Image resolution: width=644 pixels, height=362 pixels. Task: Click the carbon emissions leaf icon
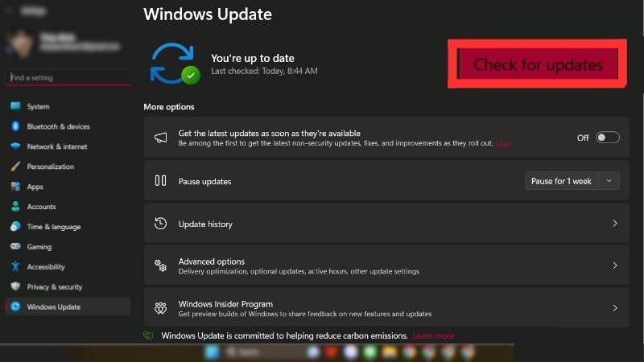(x=148, y=335)
